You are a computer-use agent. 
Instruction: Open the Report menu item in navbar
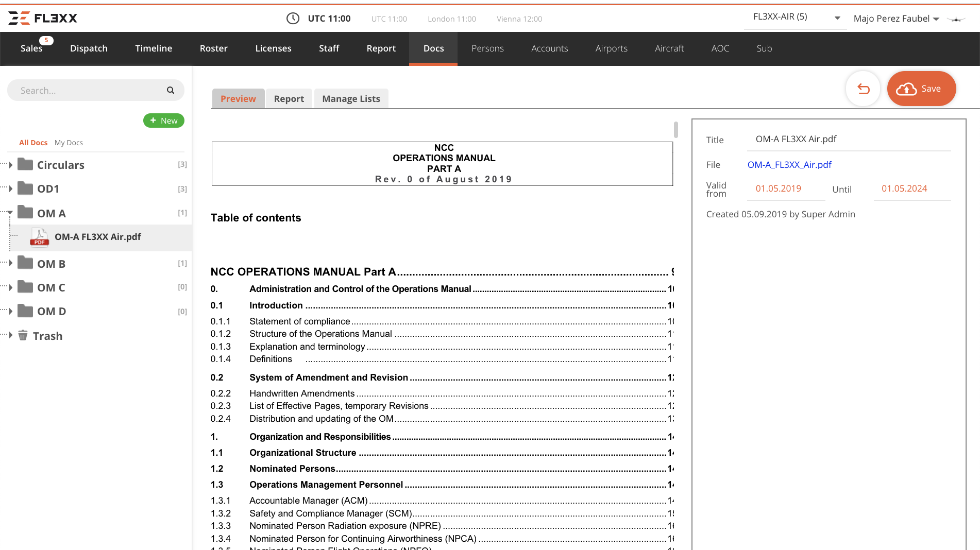pos(381,48)
